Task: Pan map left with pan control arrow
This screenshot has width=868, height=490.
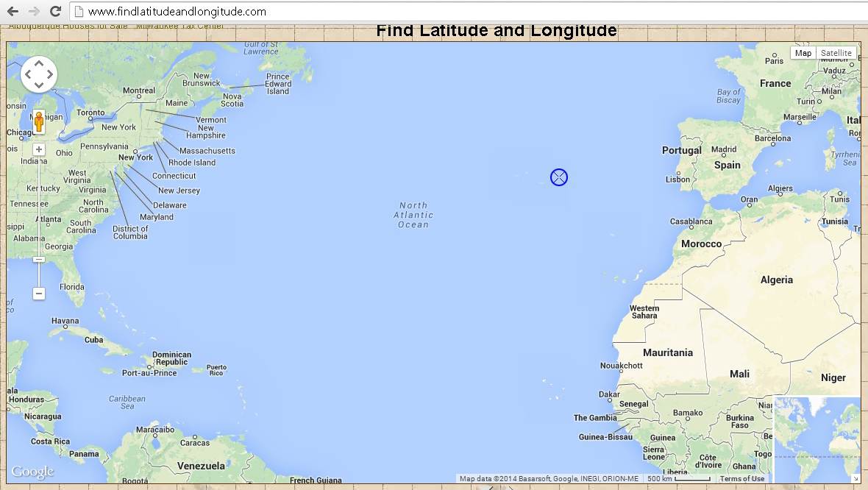Action: (x=28, y=74)
